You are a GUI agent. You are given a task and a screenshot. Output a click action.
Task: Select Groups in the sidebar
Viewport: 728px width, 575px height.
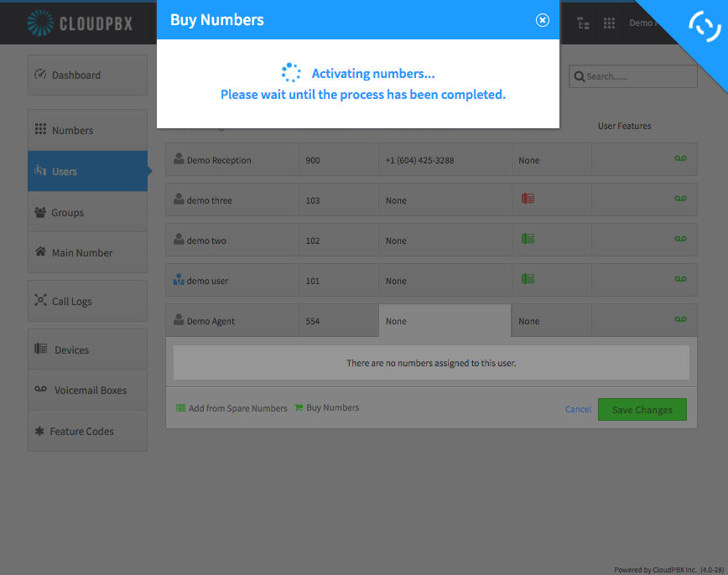pyautogui.click(x=88, y=212)
